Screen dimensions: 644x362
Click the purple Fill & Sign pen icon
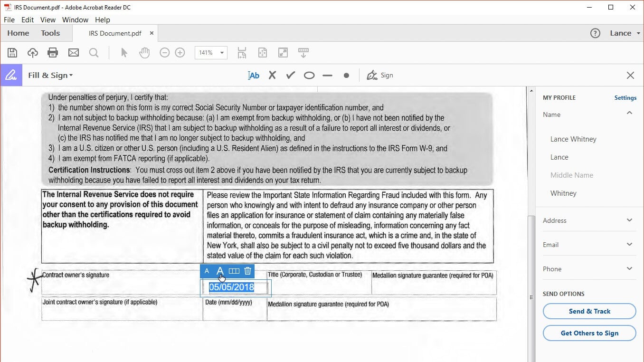pos(11,75)
